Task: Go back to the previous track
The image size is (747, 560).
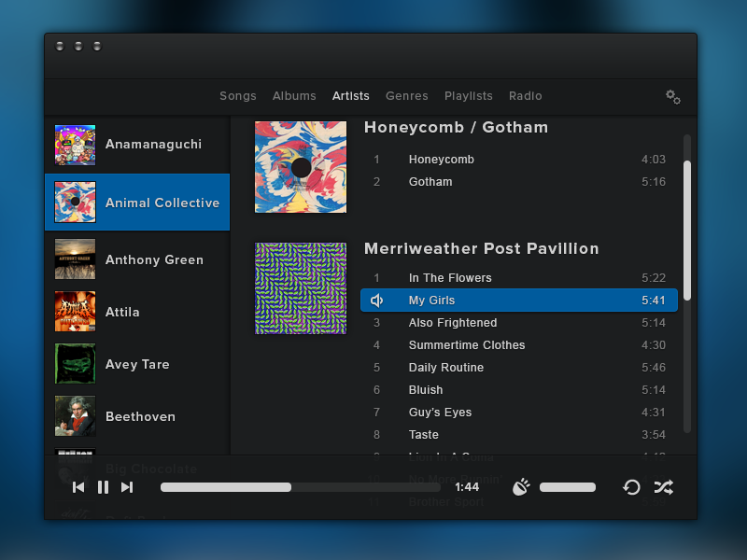Action: point(78,486)
